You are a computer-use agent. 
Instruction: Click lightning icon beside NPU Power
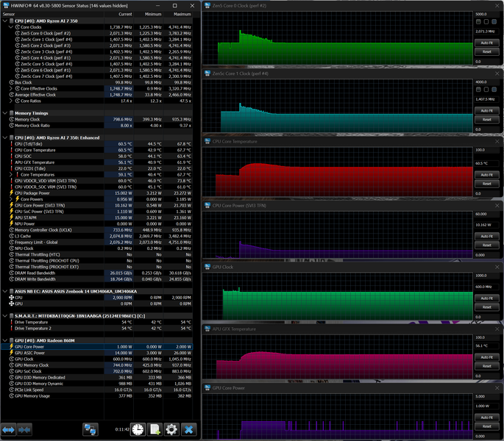pos(12,223)
